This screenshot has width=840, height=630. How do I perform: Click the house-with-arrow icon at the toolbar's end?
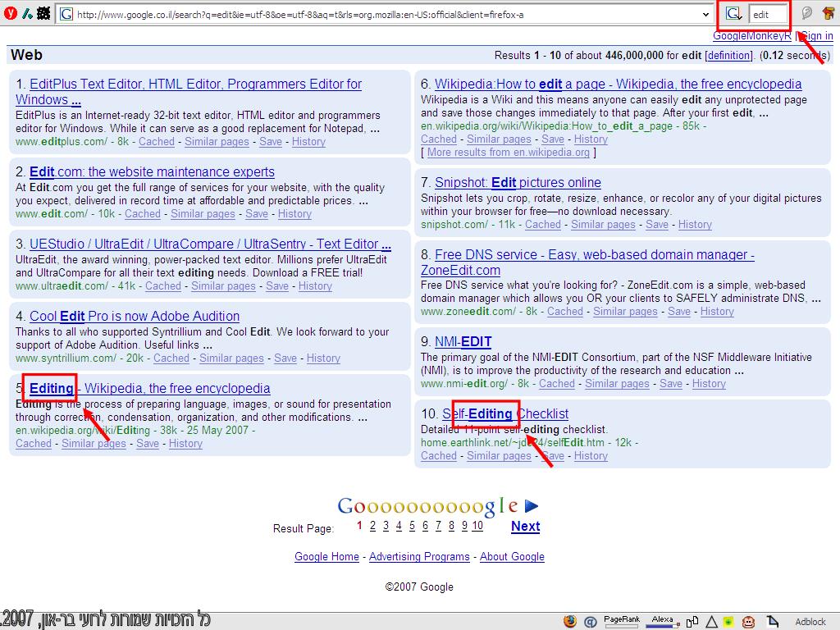[x=828, y=13]
